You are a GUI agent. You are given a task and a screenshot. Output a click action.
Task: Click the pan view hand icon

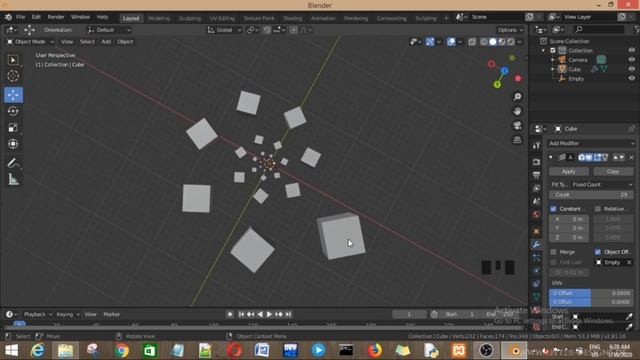(x=518, y=111)
